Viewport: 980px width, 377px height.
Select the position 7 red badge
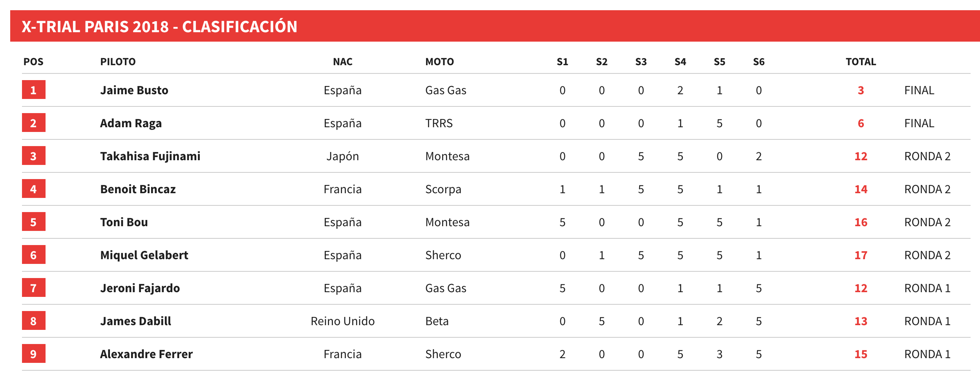click(34, 287)
